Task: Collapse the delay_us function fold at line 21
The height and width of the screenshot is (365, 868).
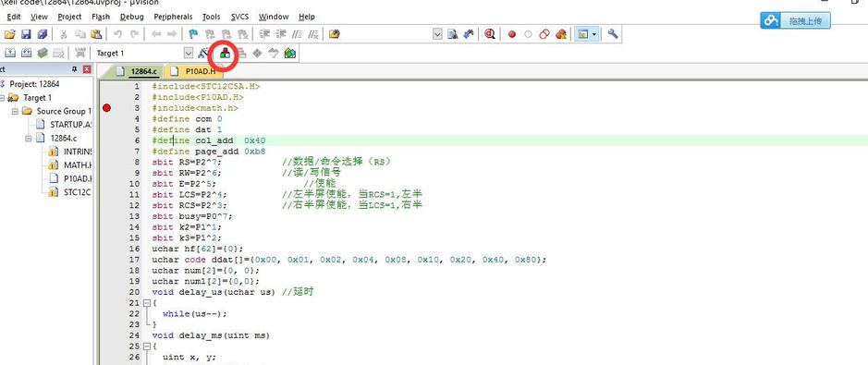Action: tap(147, 303)
